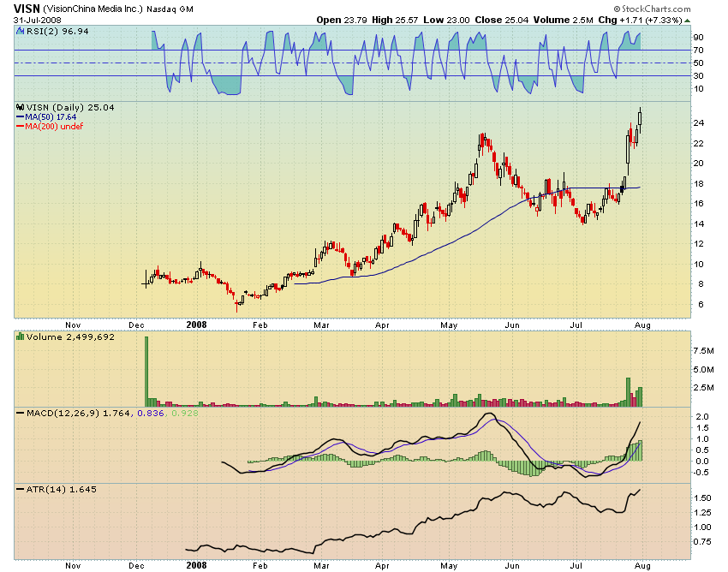
Task: Click the -0.5 MACD axis label
Action: coord(701,473)
